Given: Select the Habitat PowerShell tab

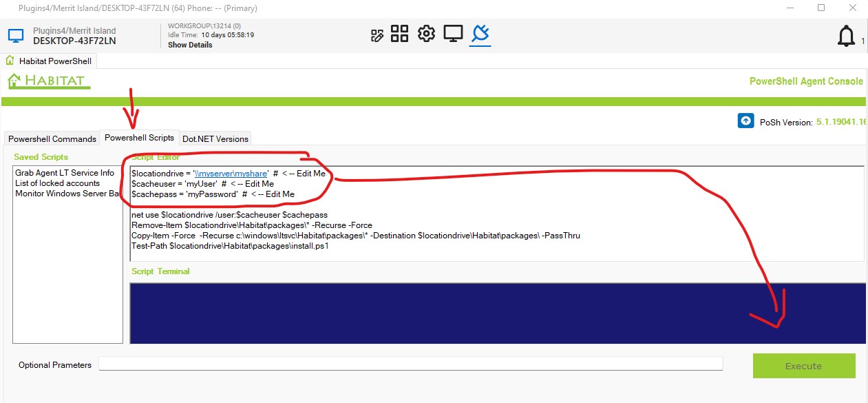Looking at the screenshot, I should 55,61.
